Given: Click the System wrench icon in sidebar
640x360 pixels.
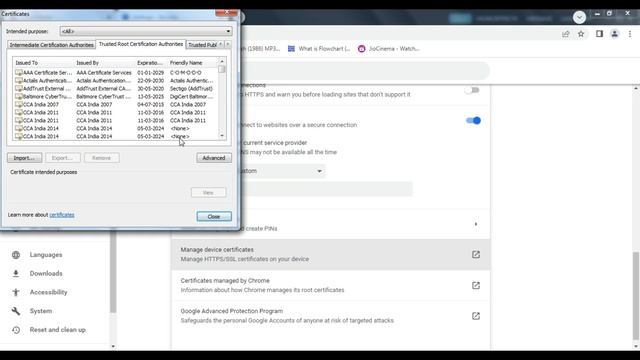Looking at the screenshot, I should click(16, 311).
